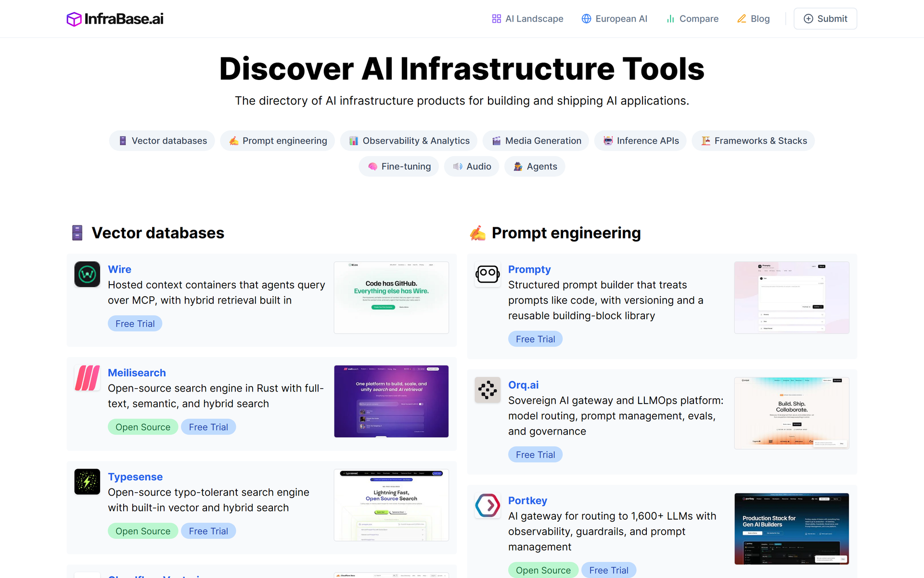Viewport: 924px width, 578px height.
Task: Select the Prompt engineering category pill
Action: point(277,141)
